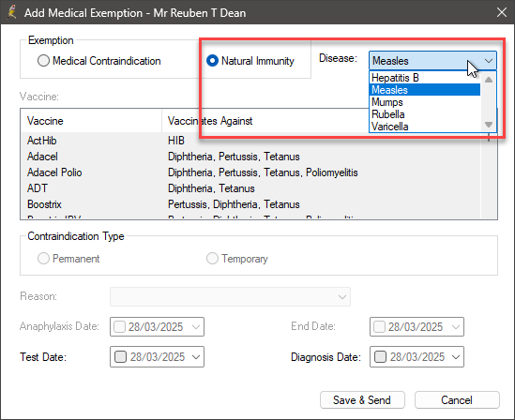Open the Diagnosis Date calendar dropdown arrow

click(x=456, y=356)
